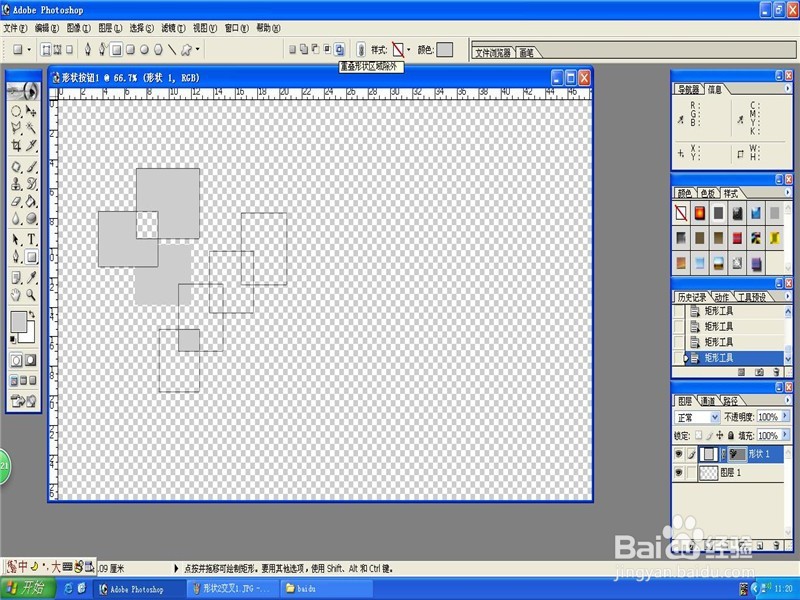800x600 pixels.
Task: Select the Eraser tool
Action: pyautogui.click(x=16, y=201)
